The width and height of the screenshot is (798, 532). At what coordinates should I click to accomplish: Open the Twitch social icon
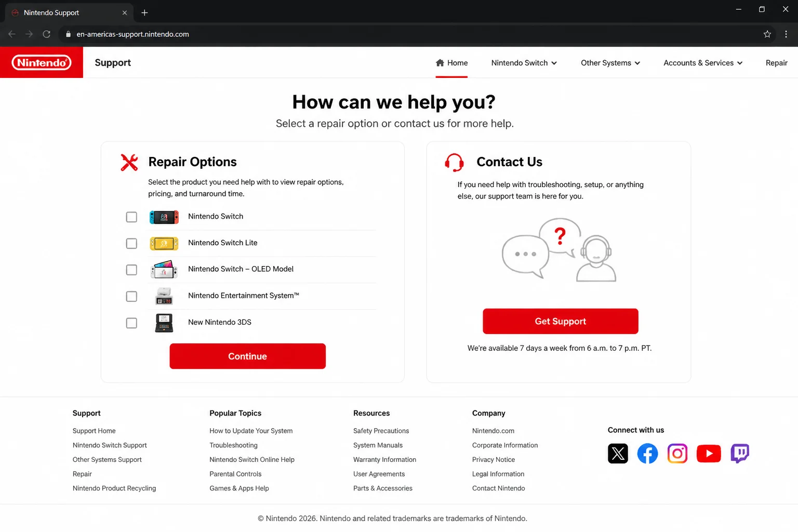tap(740, 454)
